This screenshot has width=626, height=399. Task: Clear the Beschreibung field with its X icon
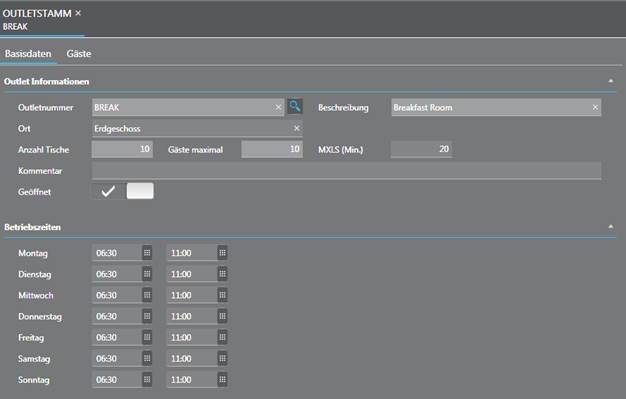click(595, 107)
